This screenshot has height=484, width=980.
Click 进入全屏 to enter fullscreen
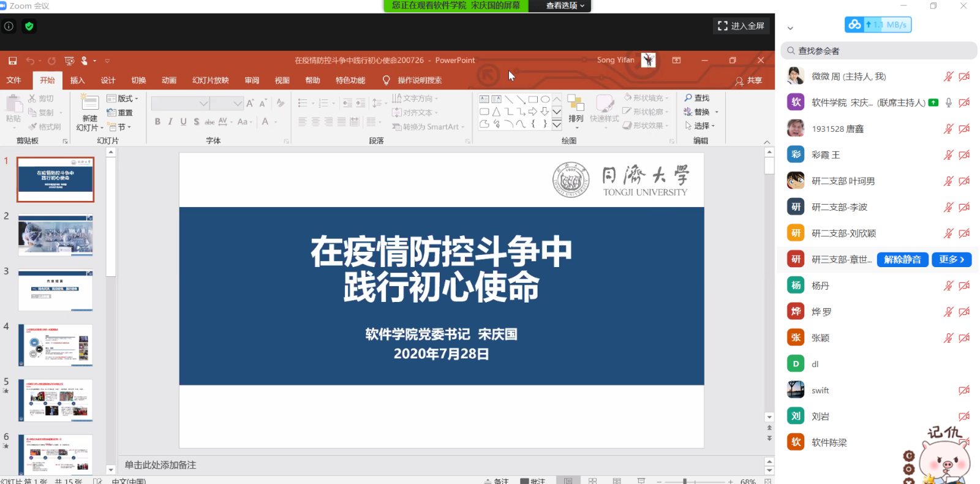click(x=741, y=26)
